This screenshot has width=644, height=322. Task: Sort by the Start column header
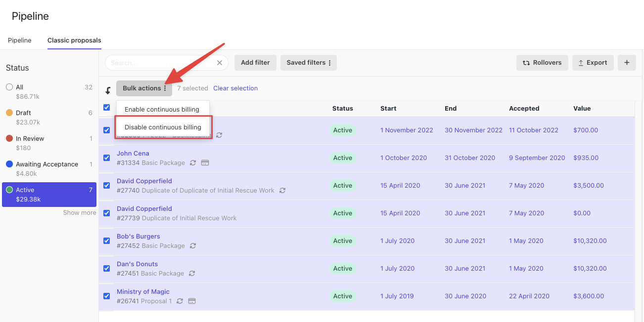tap(388, 109)
